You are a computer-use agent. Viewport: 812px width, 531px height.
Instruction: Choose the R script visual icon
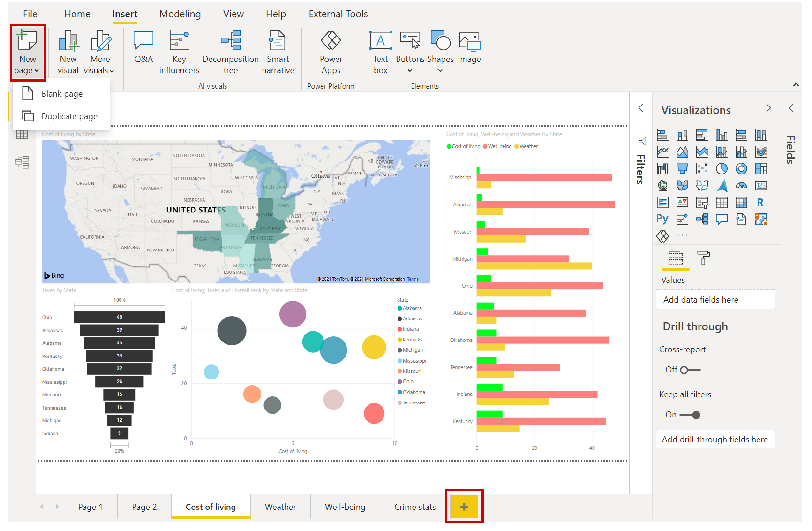[x=760, y=203]
